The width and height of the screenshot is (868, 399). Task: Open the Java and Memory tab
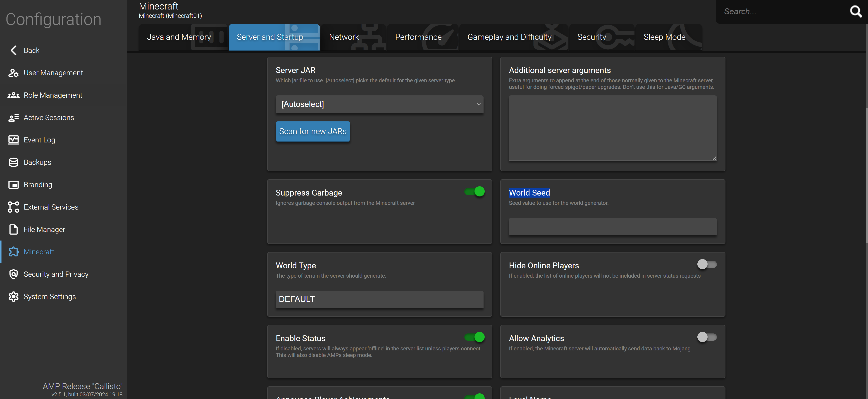click(x=183, y=37)
